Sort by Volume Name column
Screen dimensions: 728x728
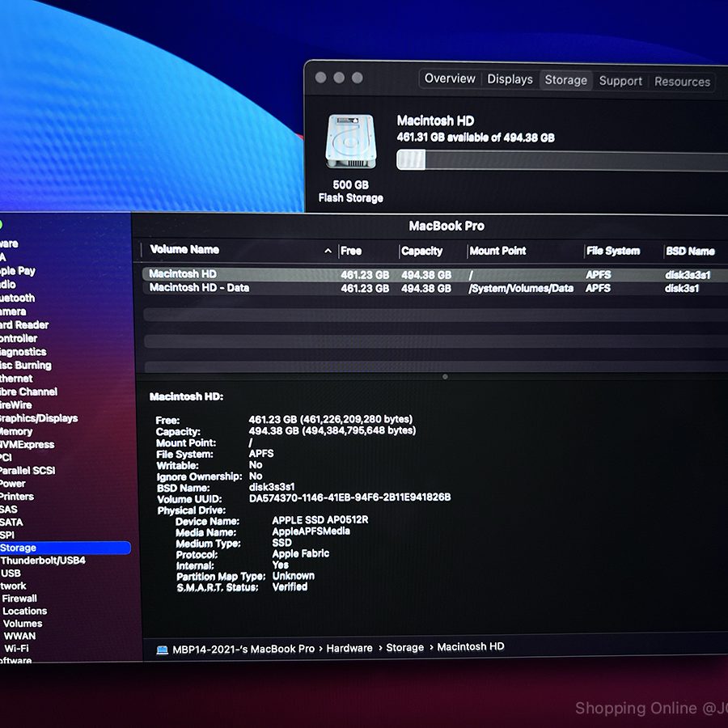(239, 250)
